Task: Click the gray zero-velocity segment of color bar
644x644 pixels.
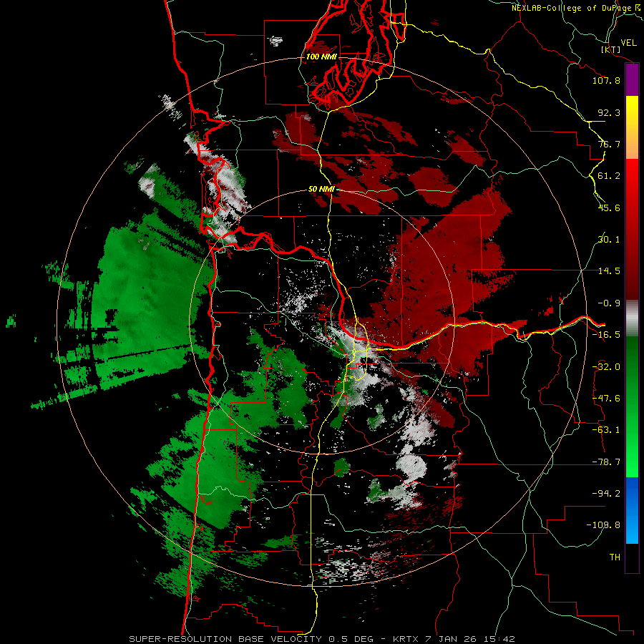Action: tap(632, 318)
